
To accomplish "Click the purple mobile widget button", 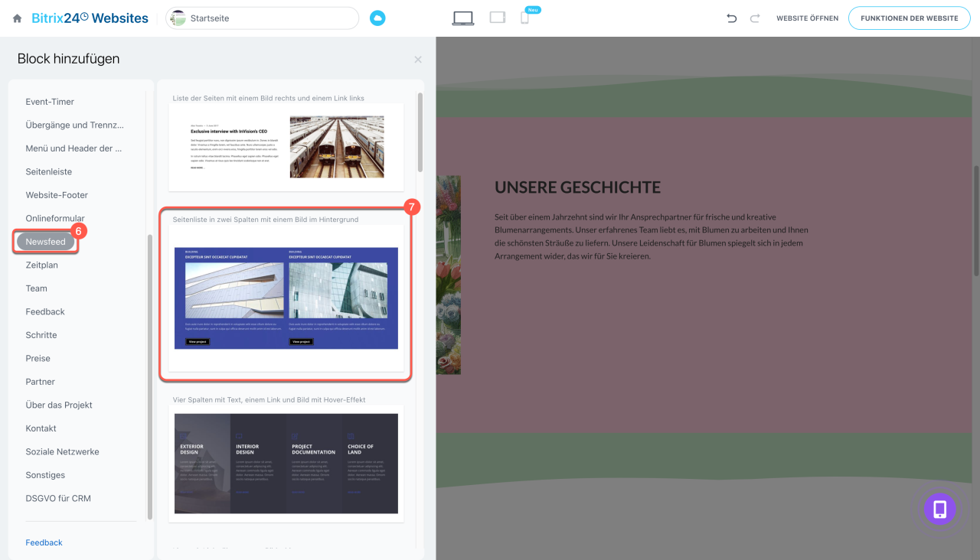I will (x=939, y=509).
